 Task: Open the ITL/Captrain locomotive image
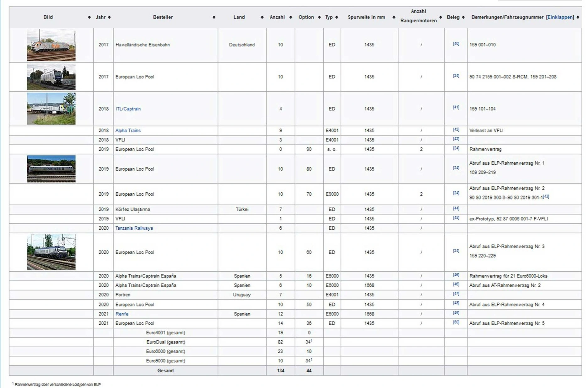pyautogui.click(x=51, y=109)
